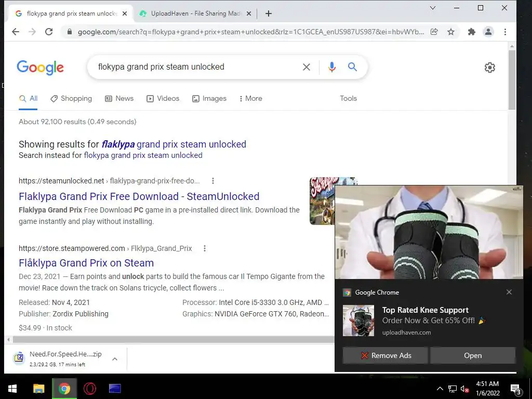Image resolution: width=532 pixels, height=399 pixels.
Task: Open the Flaklypa game thumbnail image
Action: 322,201
